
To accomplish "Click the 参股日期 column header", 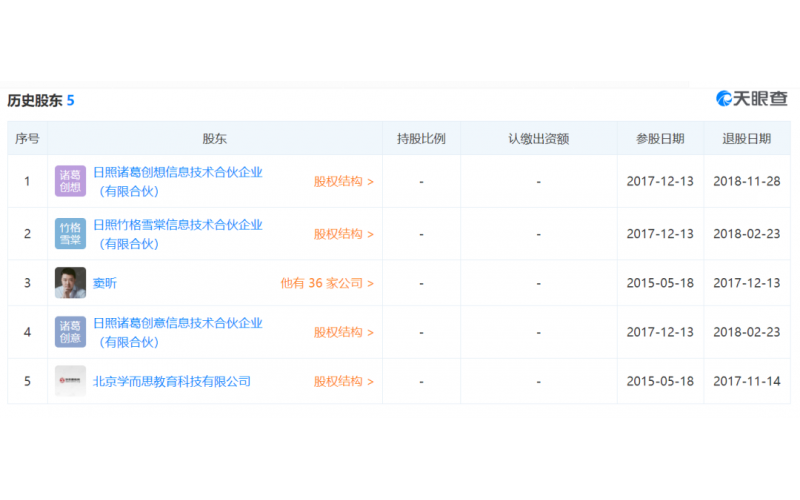I will coord(660,139).
